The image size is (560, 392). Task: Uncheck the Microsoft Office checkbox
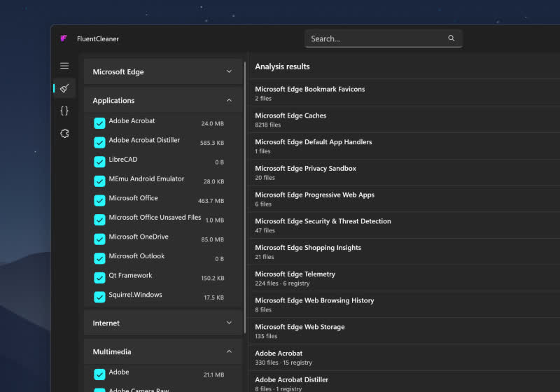click(99, 200)
